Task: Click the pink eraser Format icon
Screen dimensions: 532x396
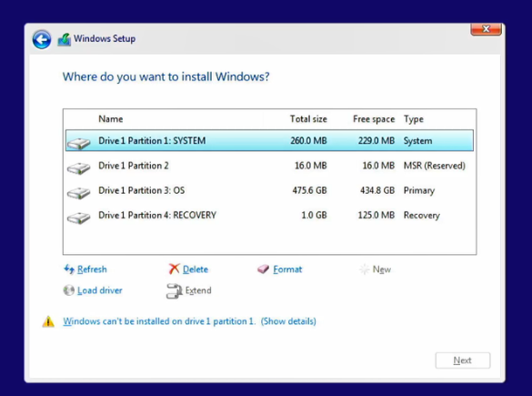Action: [263, 269]
